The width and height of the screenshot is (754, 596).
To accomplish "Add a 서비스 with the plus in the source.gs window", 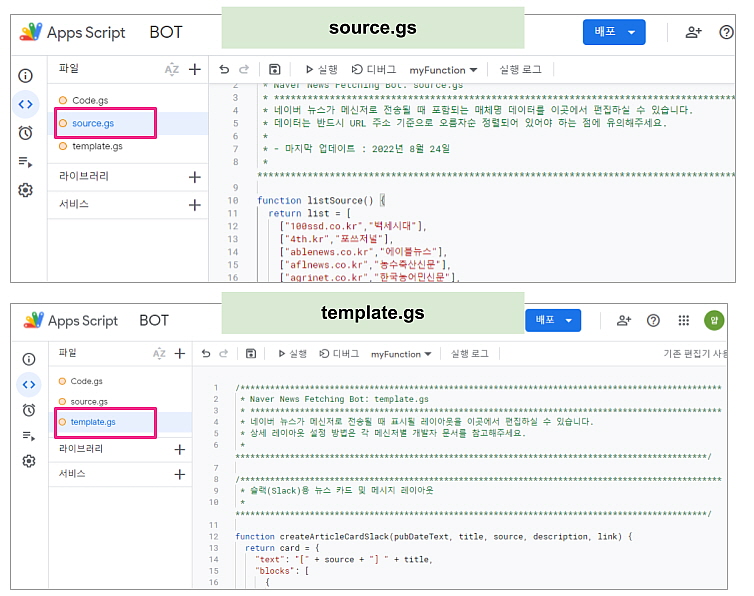I will 195,205.
